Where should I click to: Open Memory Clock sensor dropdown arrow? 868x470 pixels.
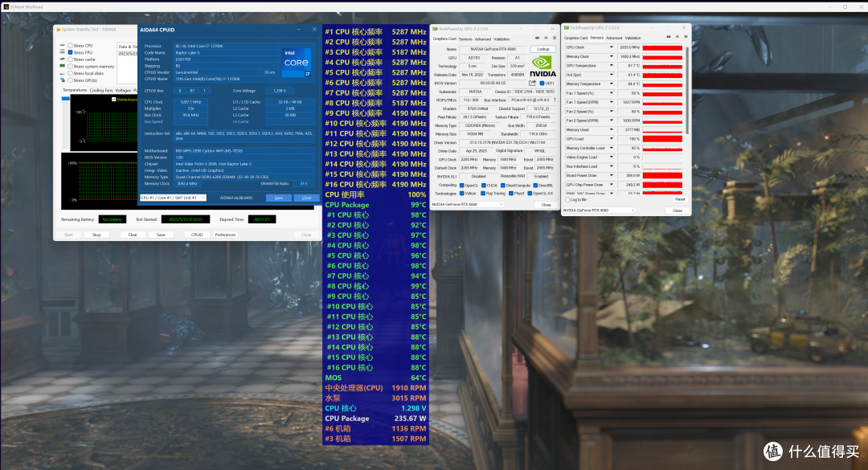(612, 56)
